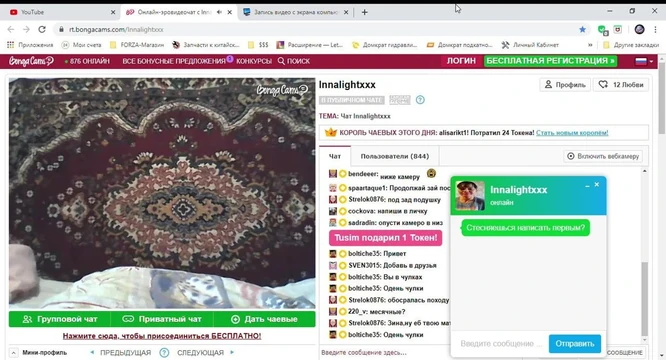Open a new browser tab with plus
The image size is (666, 360).
pos(364,12)
